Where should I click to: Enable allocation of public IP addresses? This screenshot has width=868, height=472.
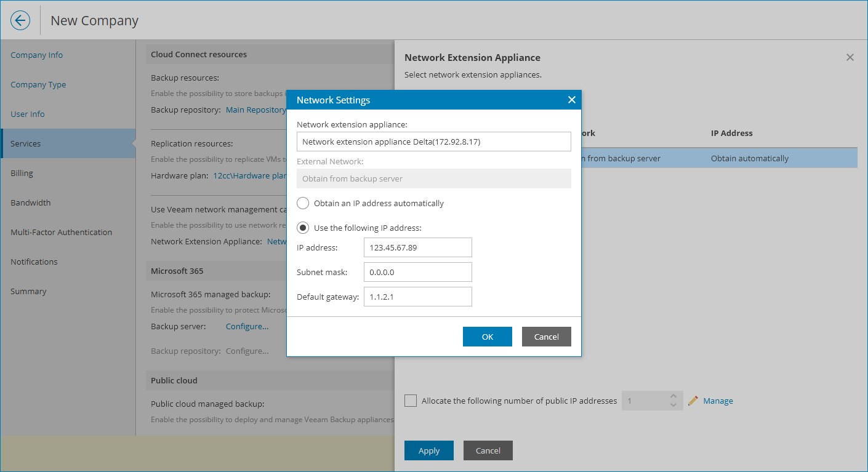[x=411, y=401]
